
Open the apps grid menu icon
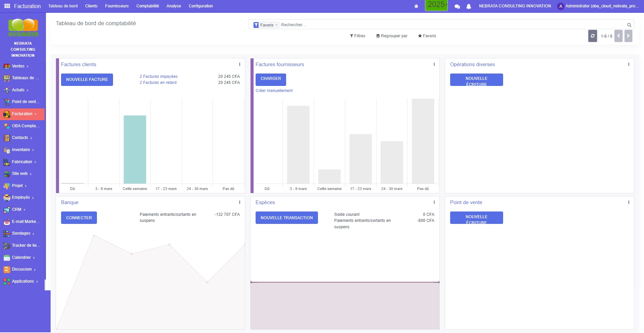point(7,6)
